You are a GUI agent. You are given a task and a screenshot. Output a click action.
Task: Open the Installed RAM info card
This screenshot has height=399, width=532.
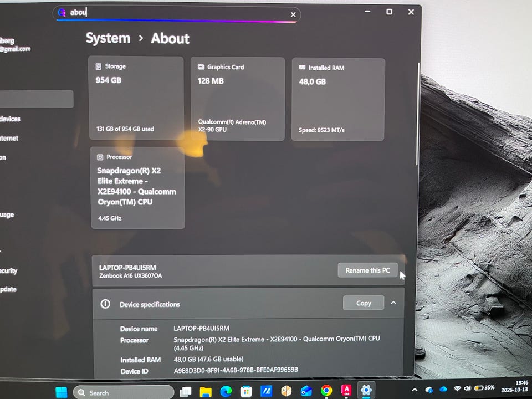tap(338, 99)
